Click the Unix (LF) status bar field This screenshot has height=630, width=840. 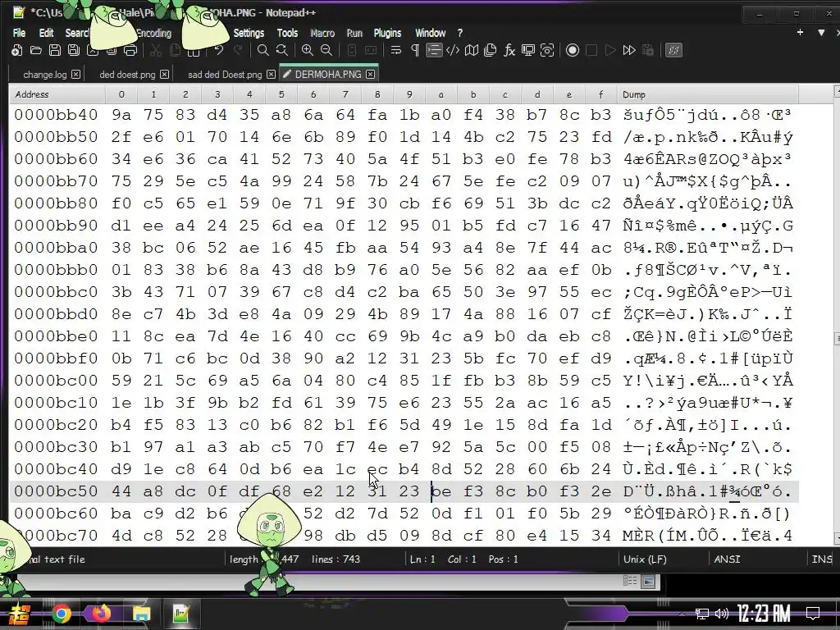(x=645, y=559)
